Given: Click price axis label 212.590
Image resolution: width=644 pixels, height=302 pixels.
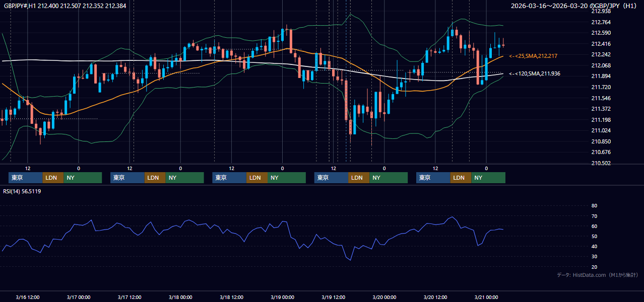Looking at the screenshot, I should [601, 33].
